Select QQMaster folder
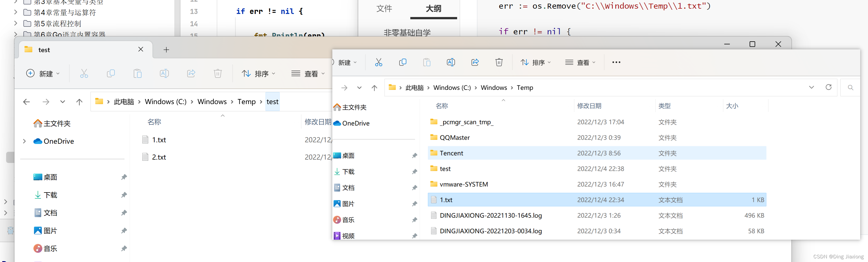This screenshot has width=868, height=262. (x=597, y=137)
